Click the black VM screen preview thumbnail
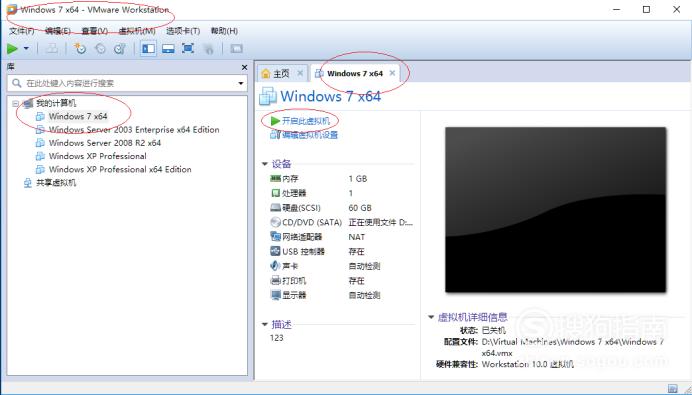 coord(556,210)
